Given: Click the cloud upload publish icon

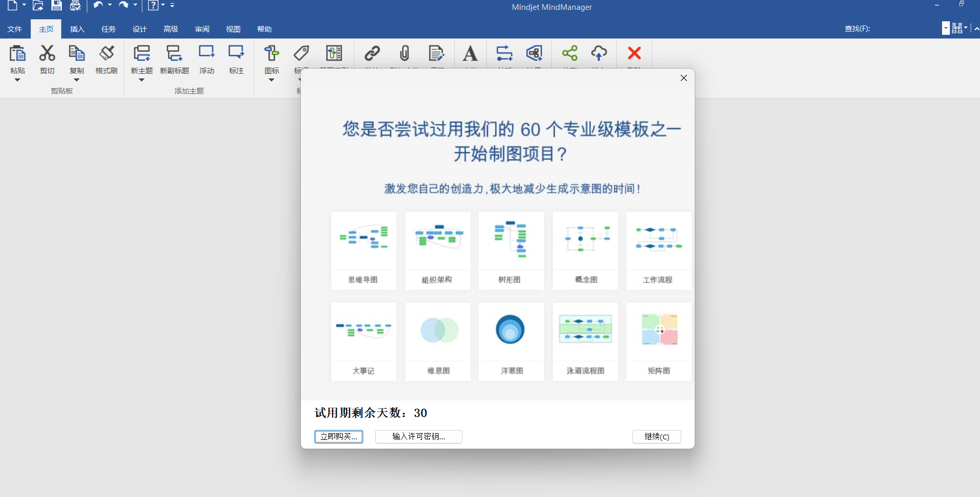Looking at the screenshot, I should 599,53.
